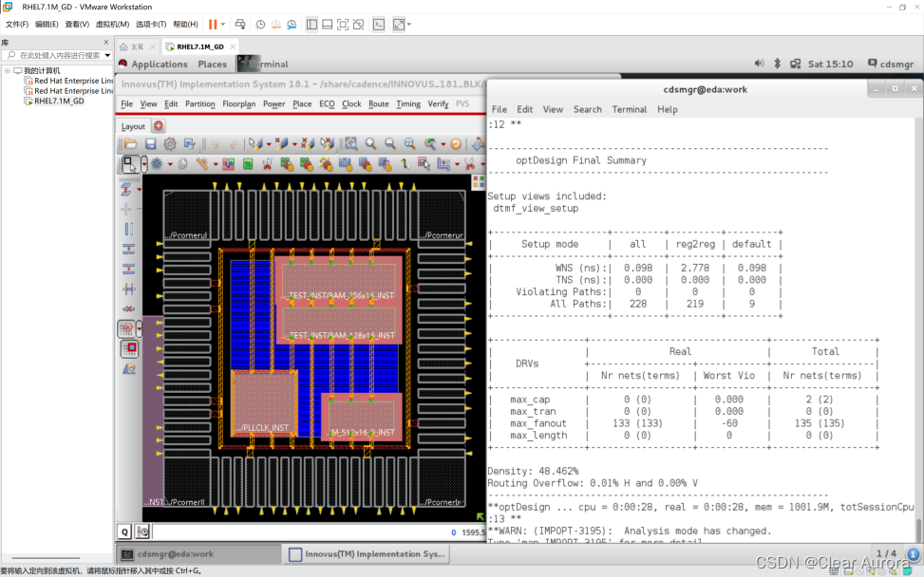Screen dimensions: 924x578
Task: Select the Layout tab in Innovus
Action: click(133, 126)
